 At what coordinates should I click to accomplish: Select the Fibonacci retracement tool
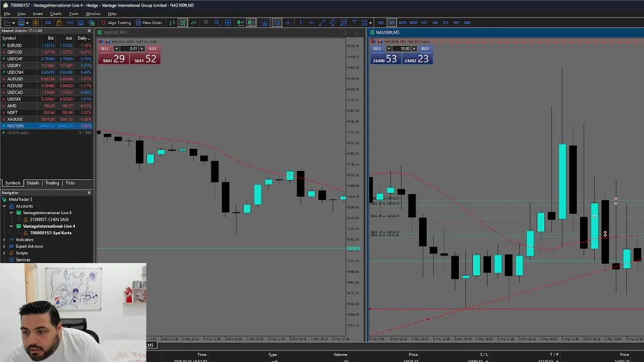click(x=344, y=23)
